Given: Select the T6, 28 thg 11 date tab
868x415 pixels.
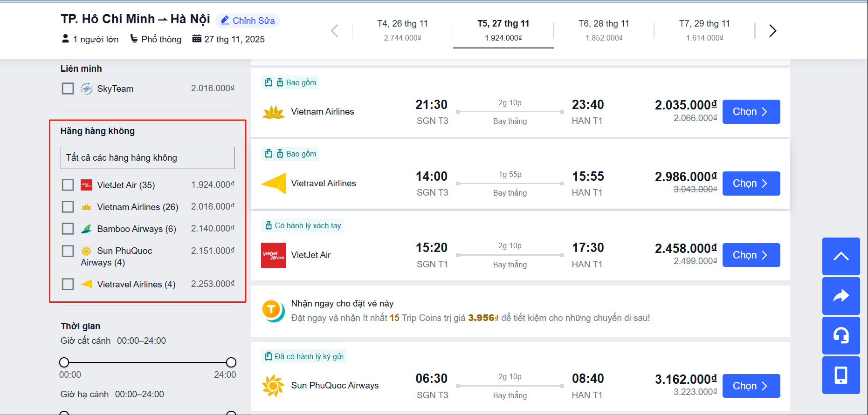Looking at the screenshot, I should (604, 29).
